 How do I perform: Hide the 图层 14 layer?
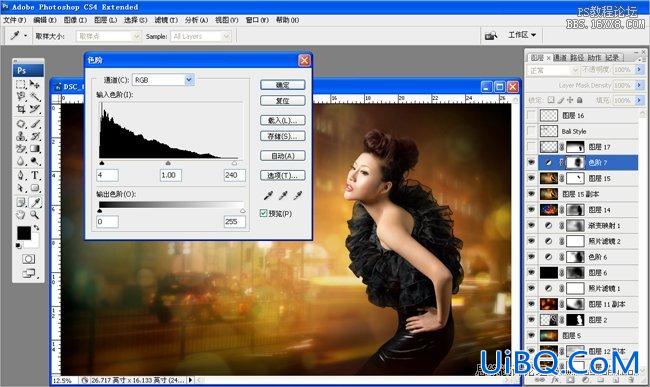(531, 210)
